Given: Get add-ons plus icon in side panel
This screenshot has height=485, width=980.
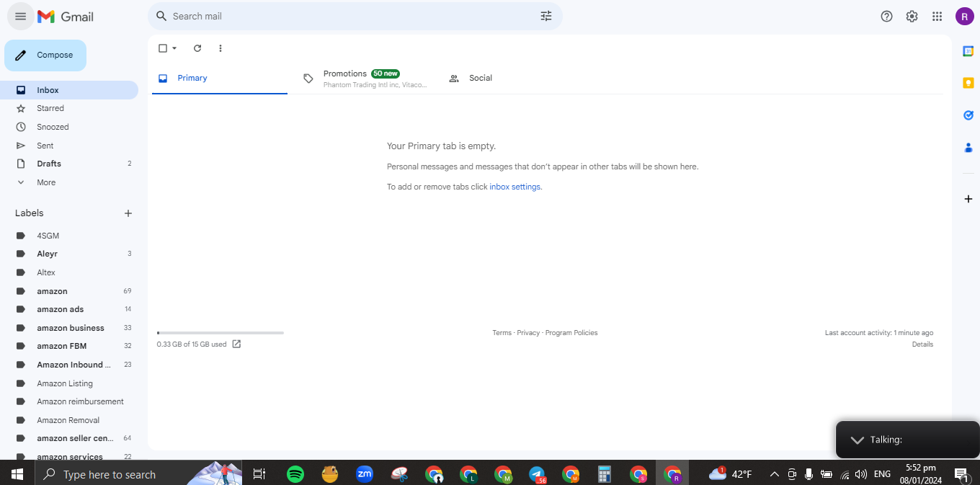Looking at the screenshot, I should [x=968, y=199].
